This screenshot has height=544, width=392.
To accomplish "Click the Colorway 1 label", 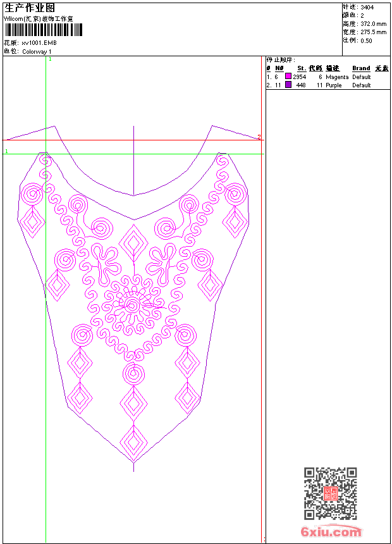I will coord(37,51).
